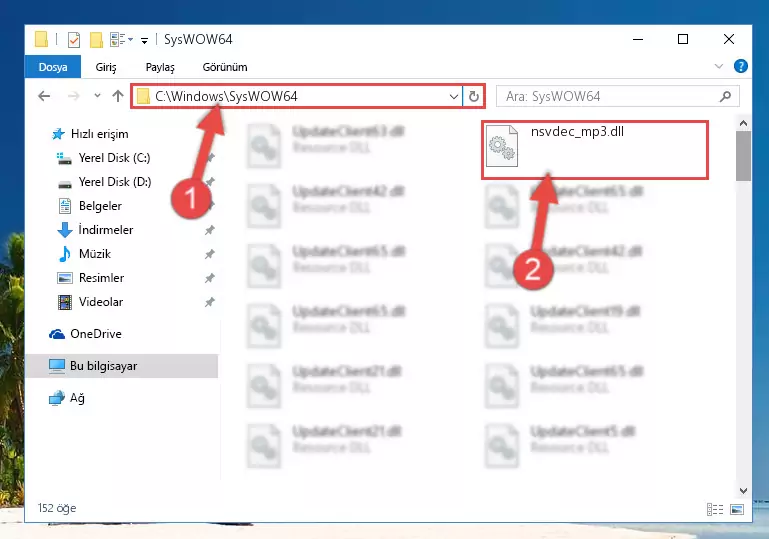Image resolution: width=769 pixels, height=539 pixels.
Task: Open the Customize Quick Access Toolbar dropdown
Action: (144, 40)
